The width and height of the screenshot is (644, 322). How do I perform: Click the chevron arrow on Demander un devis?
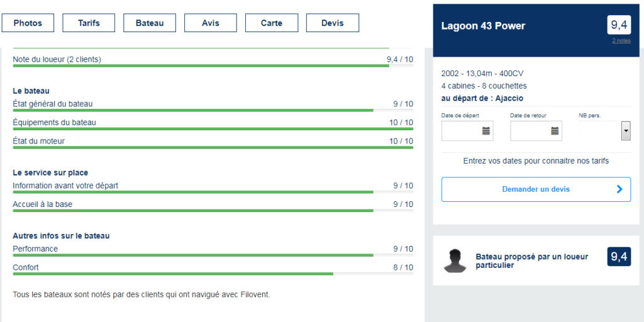pos(619,189)
